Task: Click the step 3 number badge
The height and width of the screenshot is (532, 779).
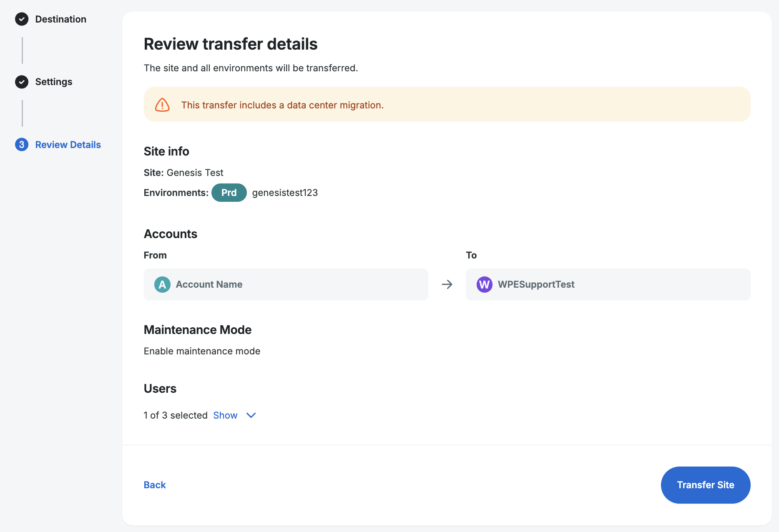Action: 22,145
